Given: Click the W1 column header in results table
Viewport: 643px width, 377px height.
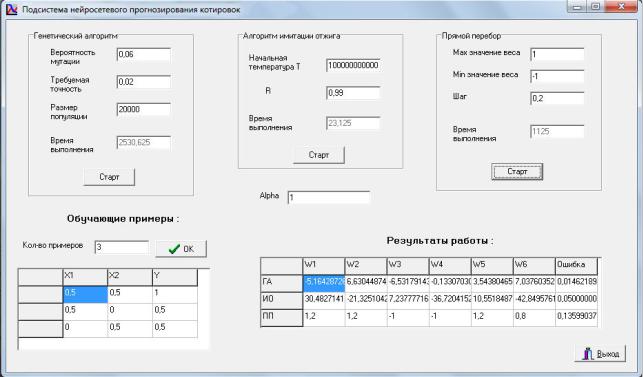Looking at the screenshot, I should pyautogui.click(x=324, y=266).
